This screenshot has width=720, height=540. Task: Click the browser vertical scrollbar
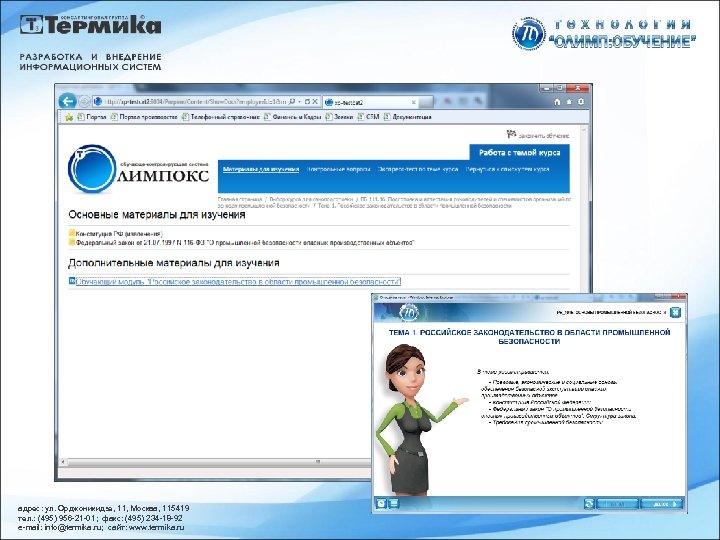[x=584, y=207]
